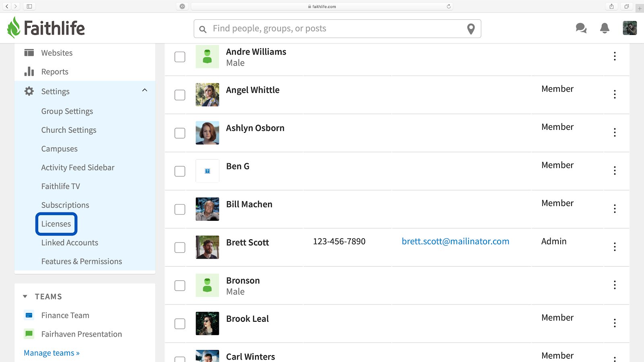Open more options for Bronson

(x=615, y=285)
